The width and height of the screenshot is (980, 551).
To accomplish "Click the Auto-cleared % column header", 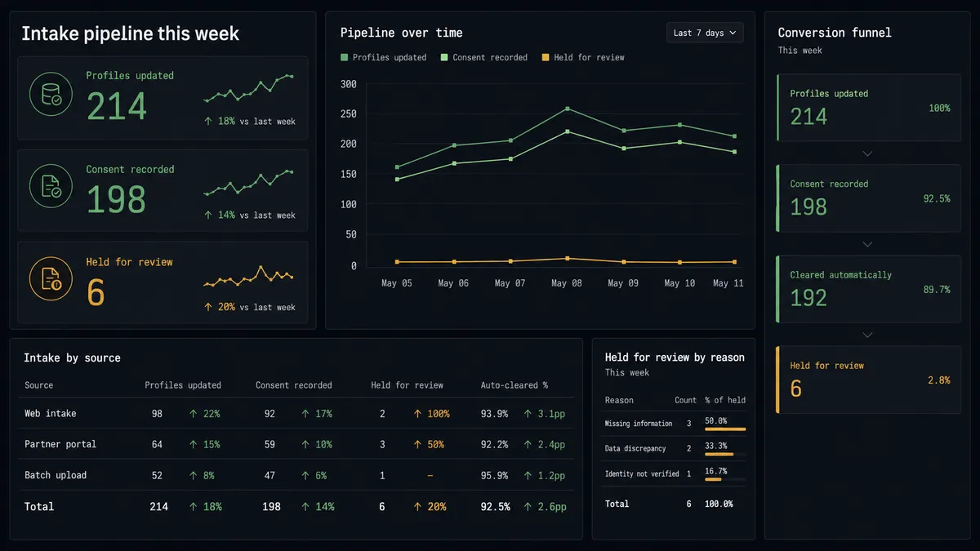I will pos(514,385).
